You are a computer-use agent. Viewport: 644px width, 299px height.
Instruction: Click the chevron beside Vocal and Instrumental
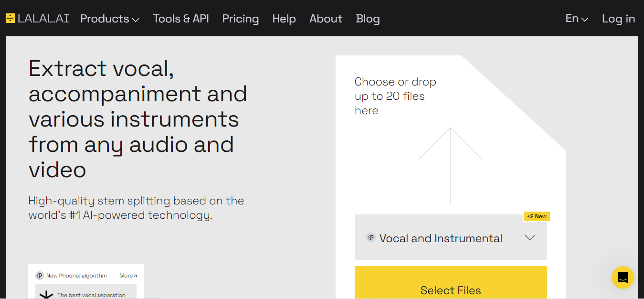(x=530, y=238)
